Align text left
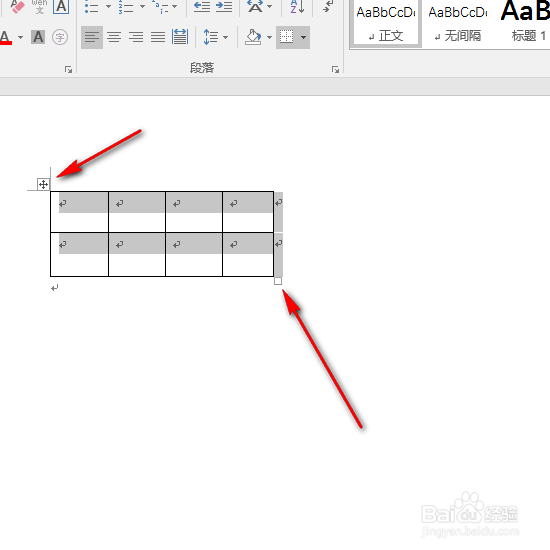The image size is (550, 550). [92, 37]
